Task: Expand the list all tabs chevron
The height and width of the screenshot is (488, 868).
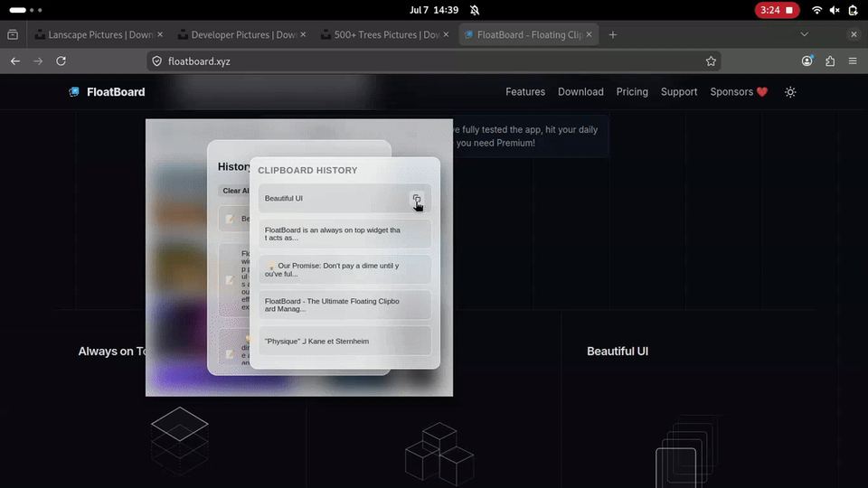Action: pyautogui.click(x=804, y=34)
